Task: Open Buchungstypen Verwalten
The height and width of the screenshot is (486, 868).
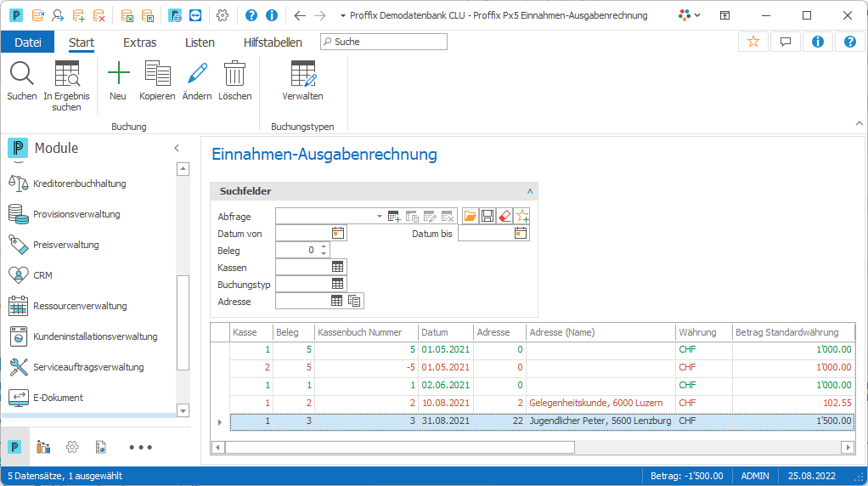Action: pos(303,74)
